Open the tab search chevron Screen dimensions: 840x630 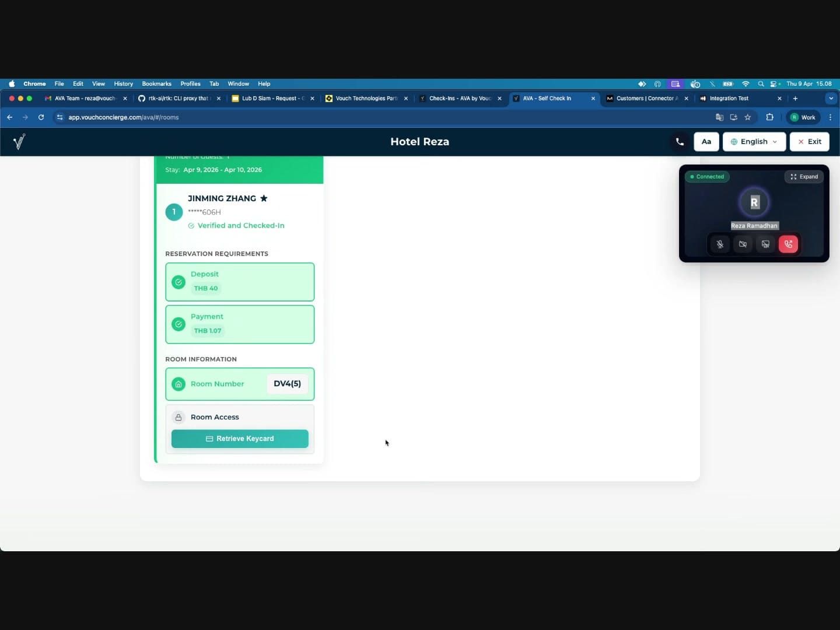tap(831, 99)
